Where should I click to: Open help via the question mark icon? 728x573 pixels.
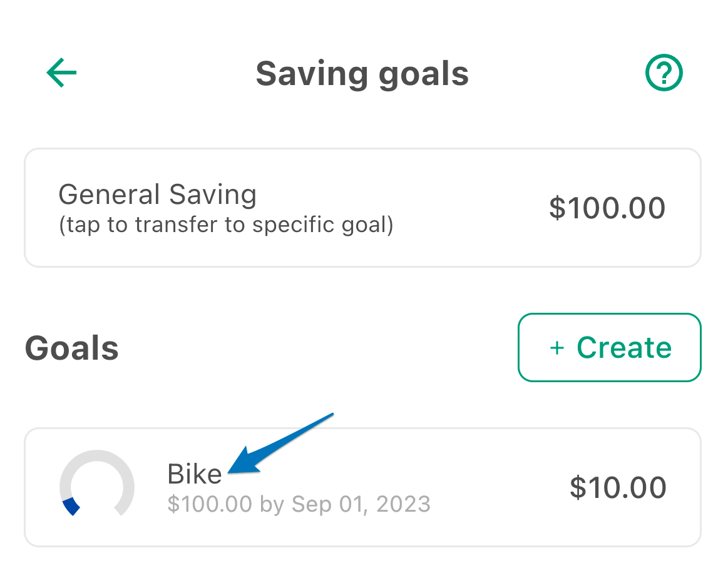click(664, 73)
